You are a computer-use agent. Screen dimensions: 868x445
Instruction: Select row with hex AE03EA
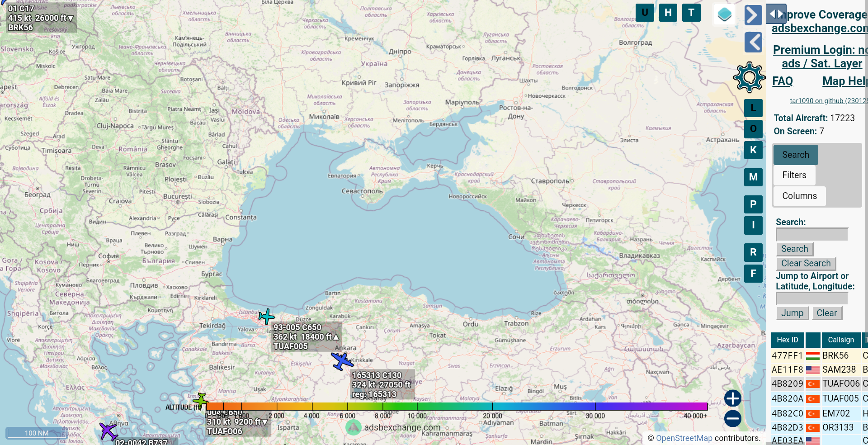(820, 440)
